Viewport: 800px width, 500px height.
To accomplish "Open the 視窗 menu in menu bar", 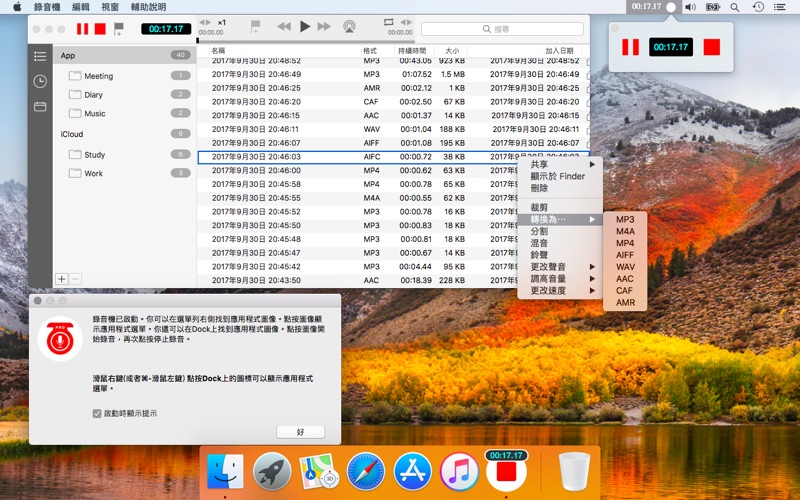I will coord(110,7).
